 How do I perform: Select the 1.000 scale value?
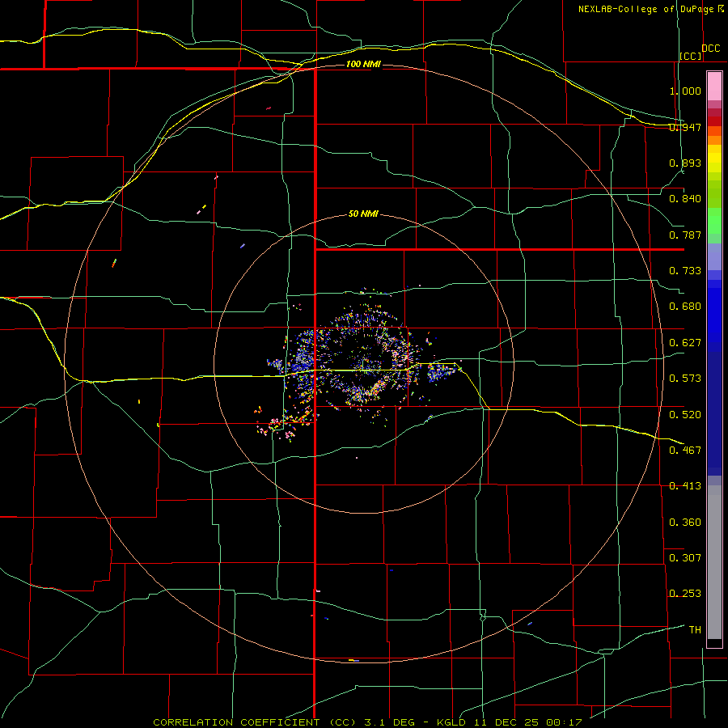[x=685, y=91]
